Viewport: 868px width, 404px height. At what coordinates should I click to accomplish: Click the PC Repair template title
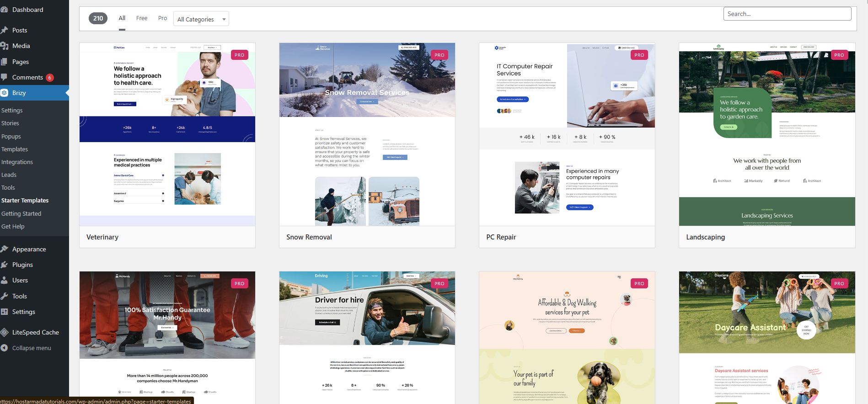pyautogui.click(x=501, y=237)
